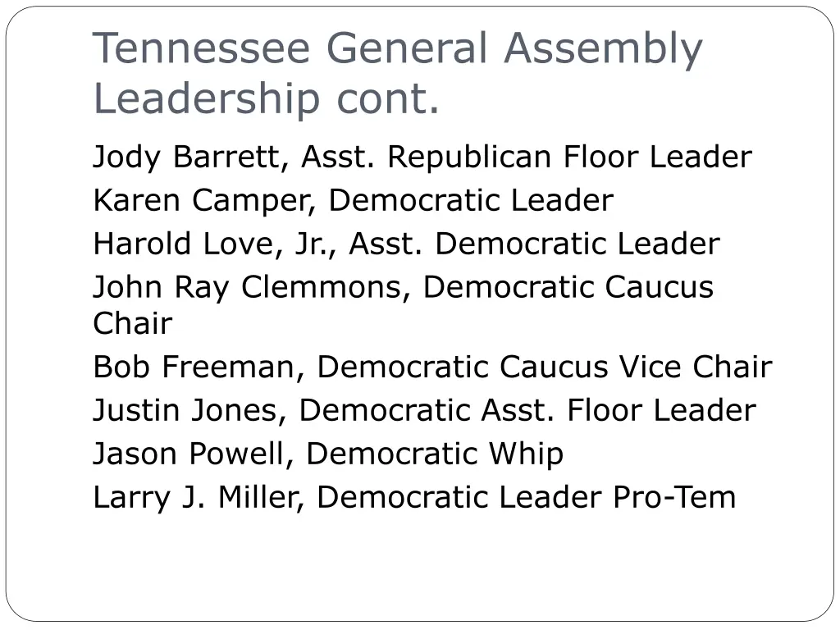The image size is (840, 630).
Task: Click the "Democratic Whip" text
Action: pyautogui.click(x=435, y=454)
